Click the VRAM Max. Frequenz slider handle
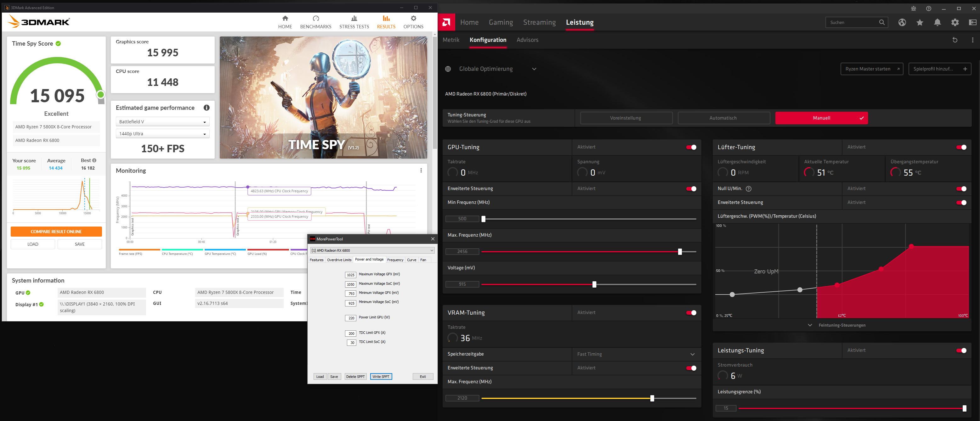 [x=652, y=398]
